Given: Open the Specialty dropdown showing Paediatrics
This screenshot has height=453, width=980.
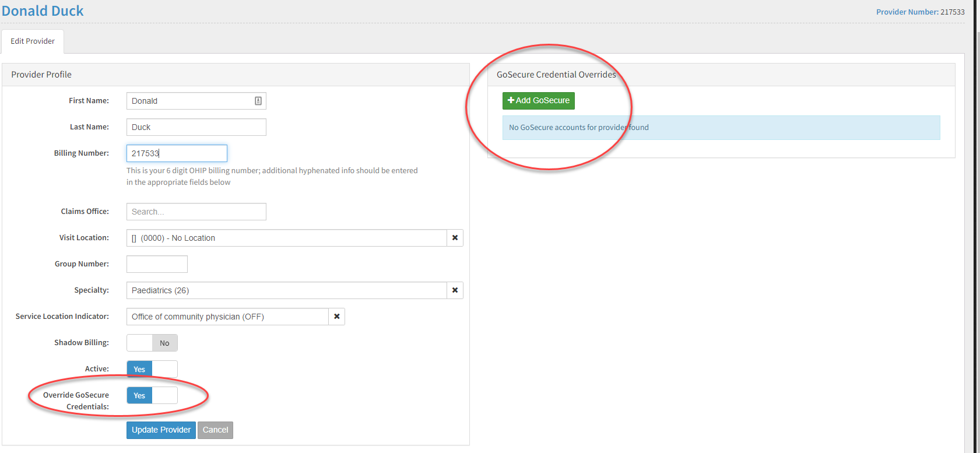Looking at the screenshot, I should (287, 290).
